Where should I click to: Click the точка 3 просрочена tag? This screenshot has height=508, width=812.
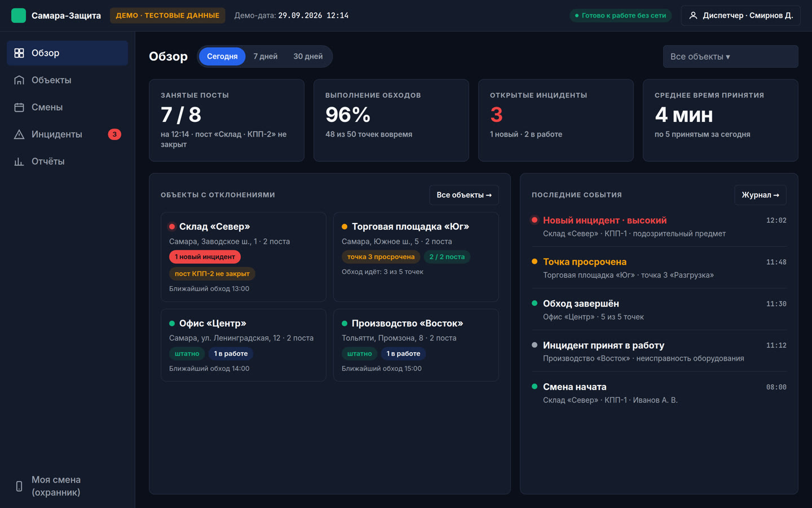(381, 257)
